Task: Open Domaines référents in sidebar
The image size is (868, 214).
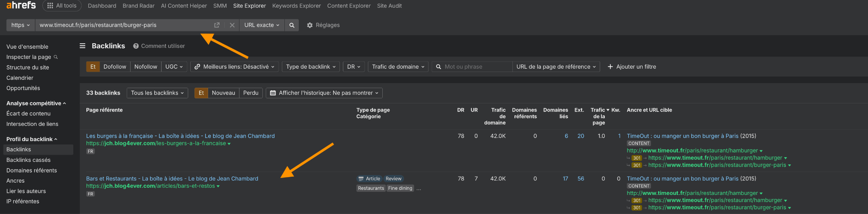Action: click(x=32, y=170)
